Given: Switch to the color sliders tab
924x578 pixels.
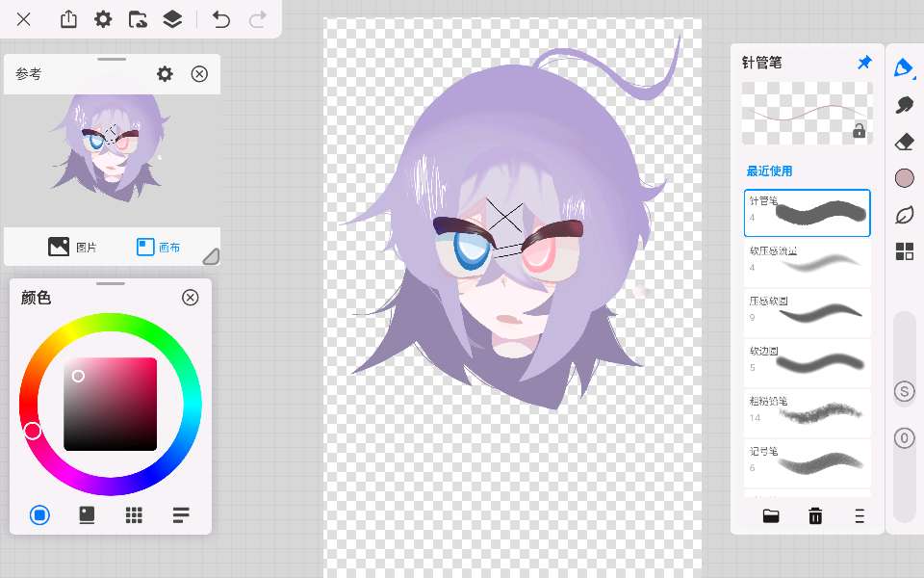Looking at the screenshot, I should click(181, 515).
